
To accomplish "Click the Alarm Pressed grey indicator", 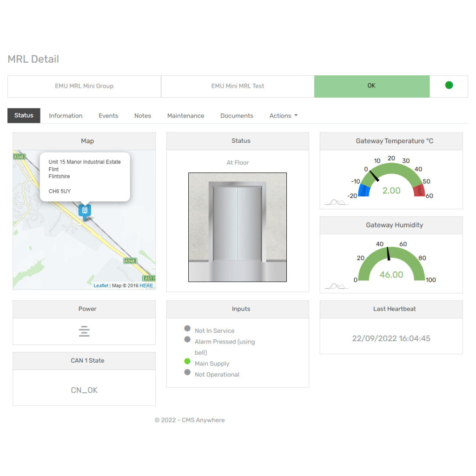I will (187, 339).
